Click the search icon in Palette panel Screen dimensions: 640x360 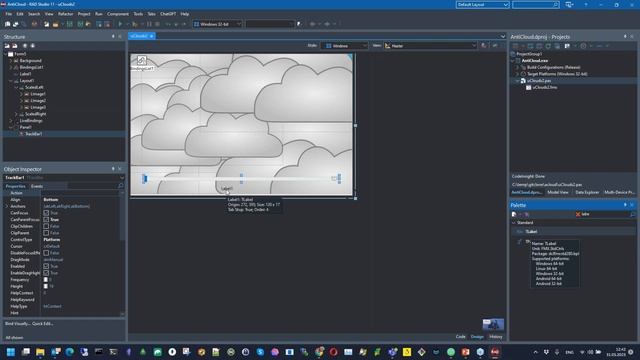[x=633, y=214]
